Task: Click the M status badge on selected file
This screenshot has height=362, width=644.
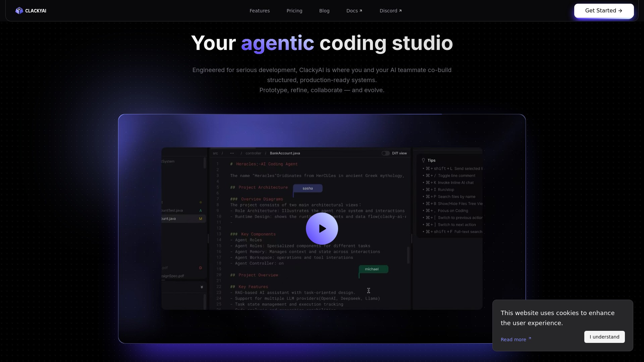Action: [x=201, y=219]
